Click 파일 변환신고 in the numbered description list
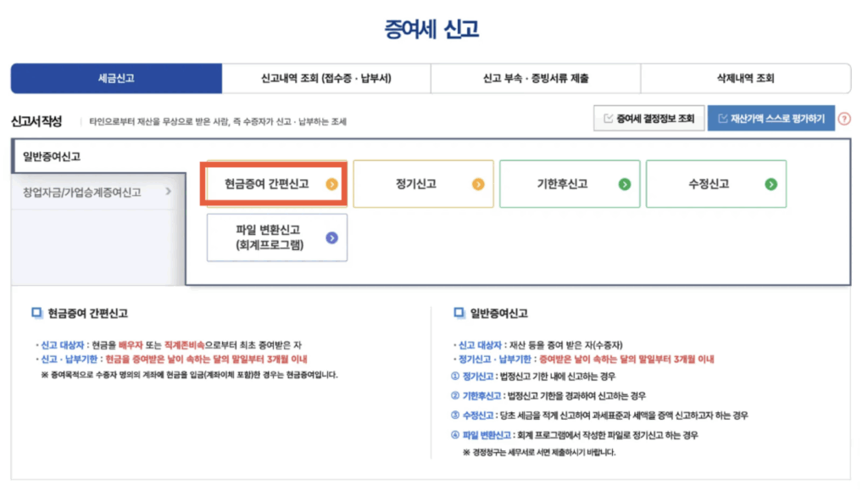The width and height of the screenshot is (868, 502). (487, 434)
